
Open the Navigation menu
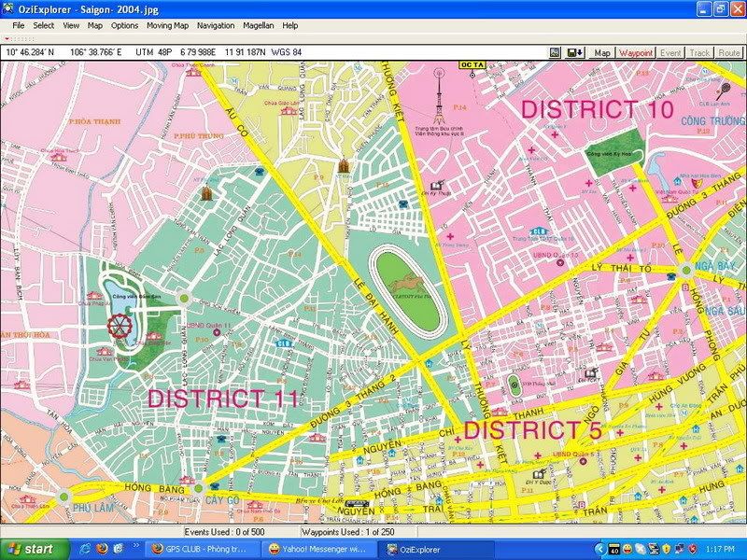click(216, 26)
